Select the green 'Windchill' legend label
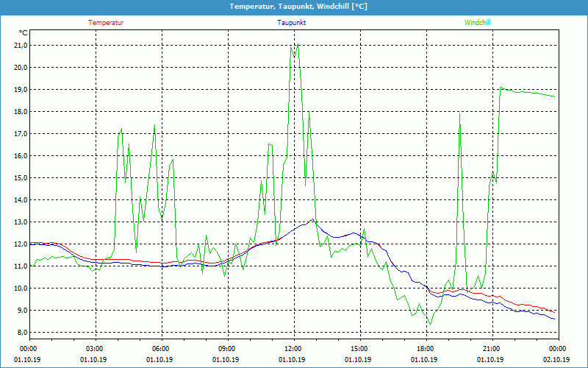Image resolution: width=588 pixels, height=368 pixels. tap(477, 23)
